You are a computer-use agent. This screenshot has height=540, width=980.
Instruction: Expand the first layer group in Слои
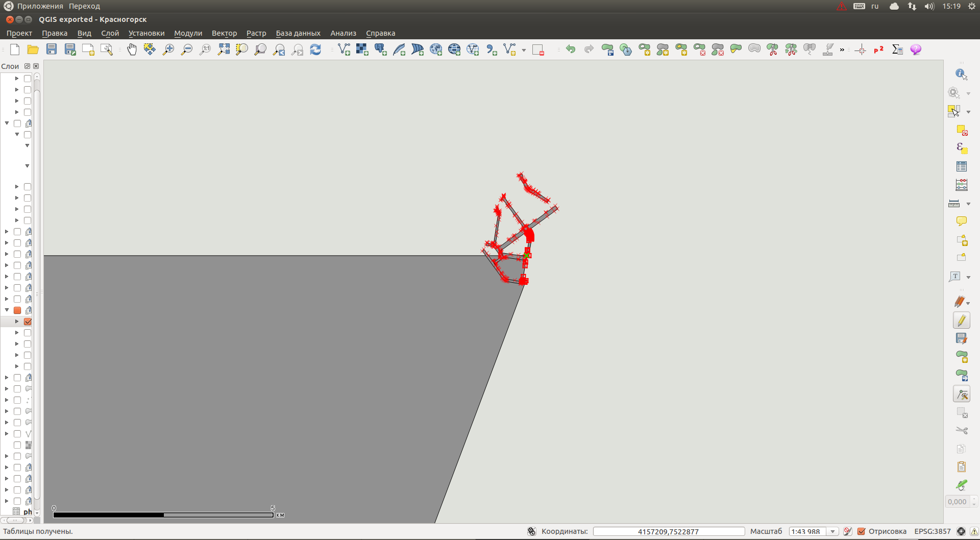16,79
